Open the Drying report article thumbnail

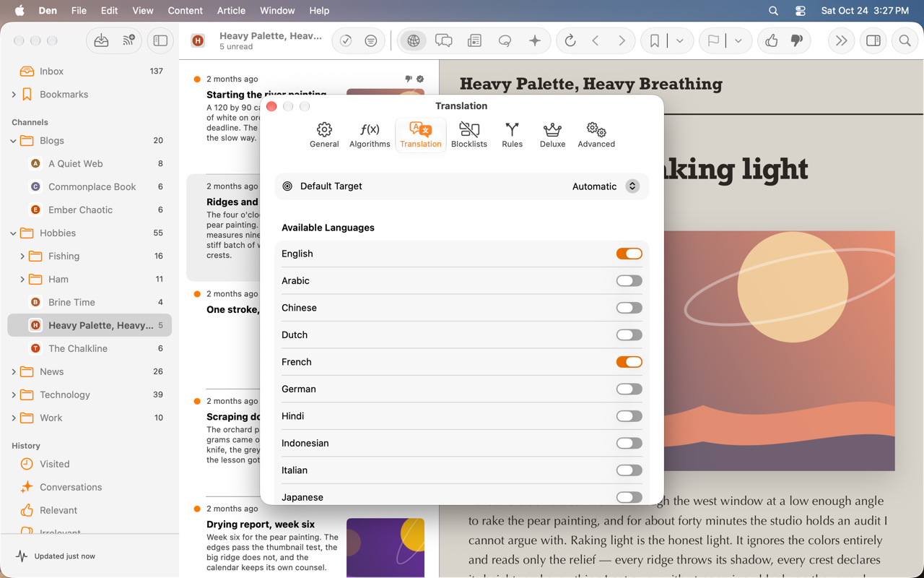click(385, 547)
